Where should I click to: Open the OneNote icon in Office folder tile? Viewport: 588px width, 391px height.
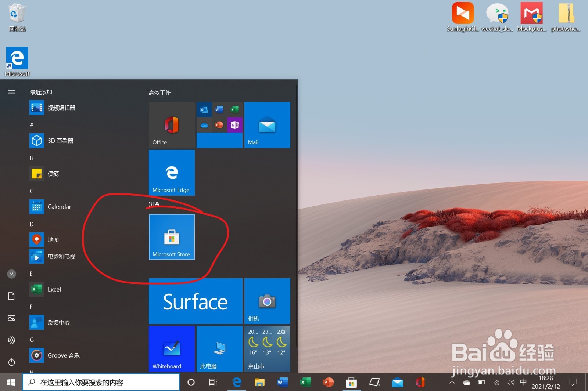pyautogui.click(x=235, y=125)
